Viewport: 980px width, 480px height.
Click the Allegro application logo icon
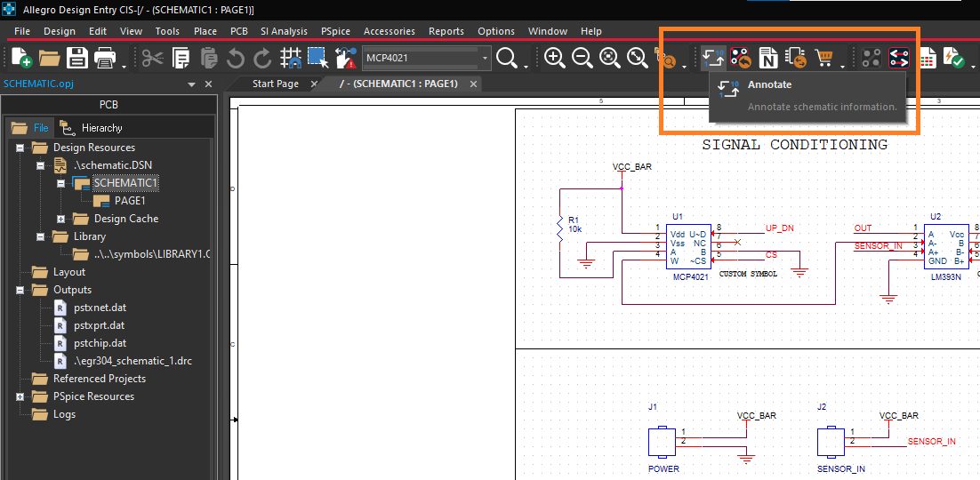(x=9, y=10)
